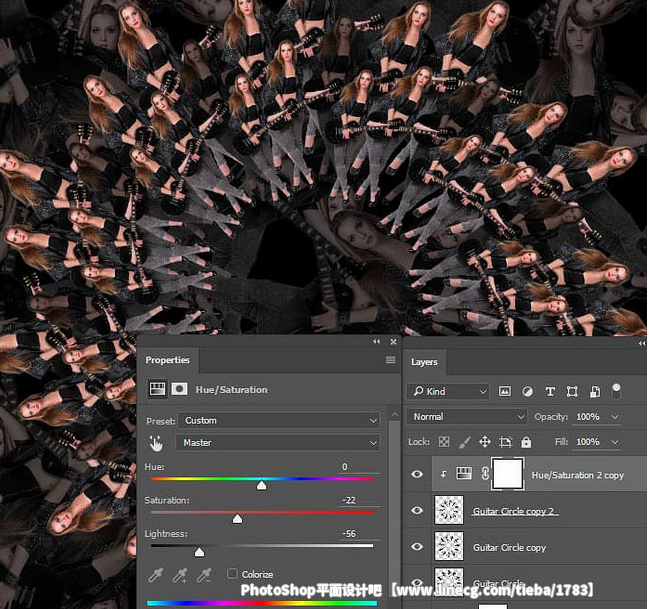Open the Master channel dropdown

[x=278, y=443]
